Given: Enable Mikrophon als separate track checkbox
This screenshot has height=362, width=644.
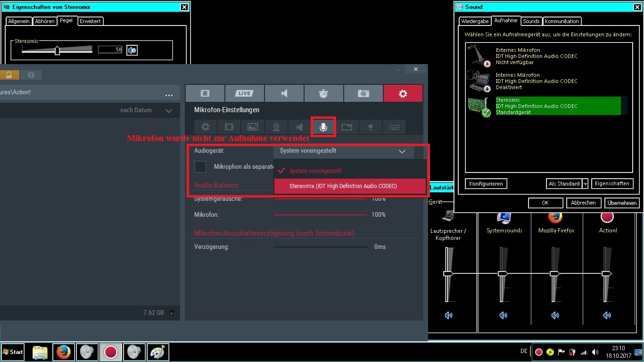Looking at the screenshot, I should coord(201,167).
